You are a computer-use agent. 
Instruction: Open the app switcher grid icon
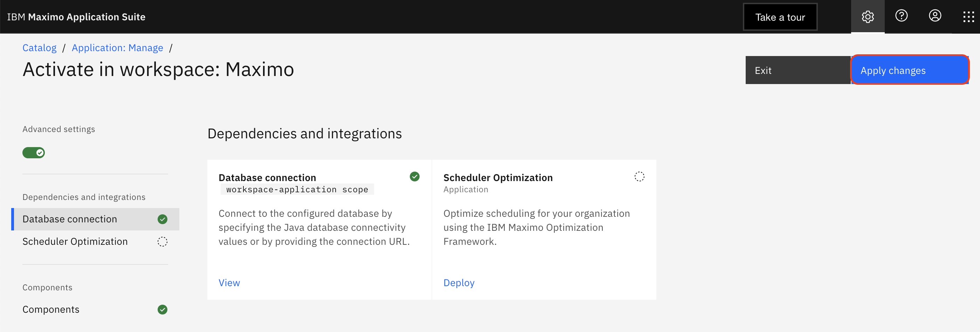point(968,17)
